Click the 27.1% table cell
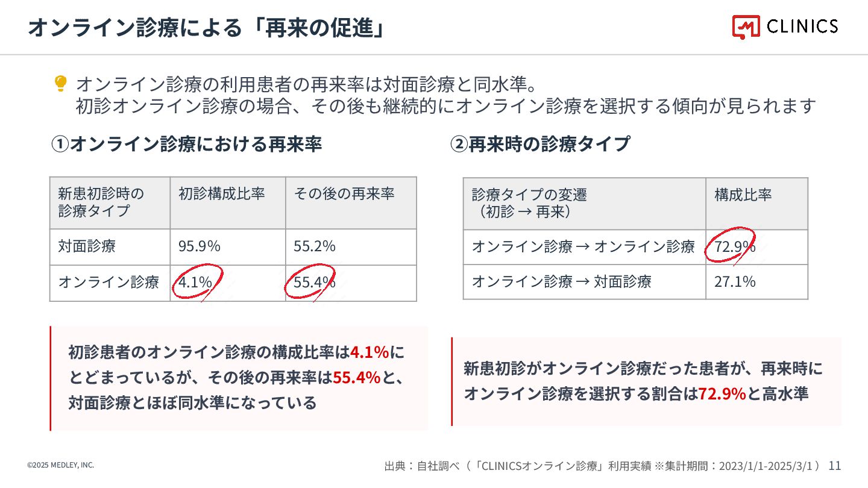Viewport: 868px width, 488px height. tap(756, 281)
